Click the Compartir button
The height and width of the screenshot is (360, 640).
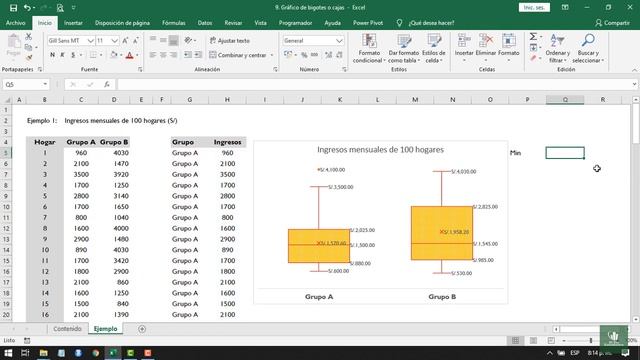point(612,23)
